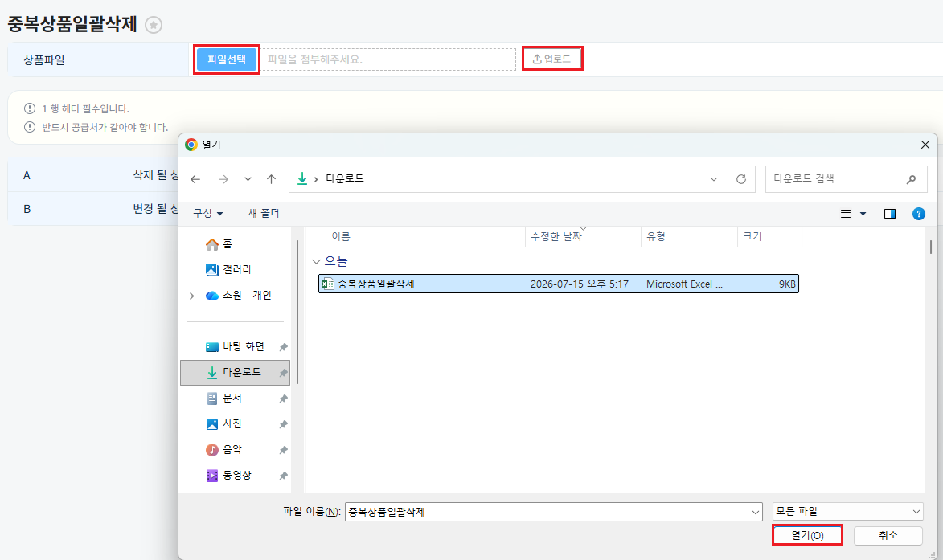This screenshot has width=943, height=560.
Task: Go up one folder level with up arrow
Action: [x=271, y=179]
